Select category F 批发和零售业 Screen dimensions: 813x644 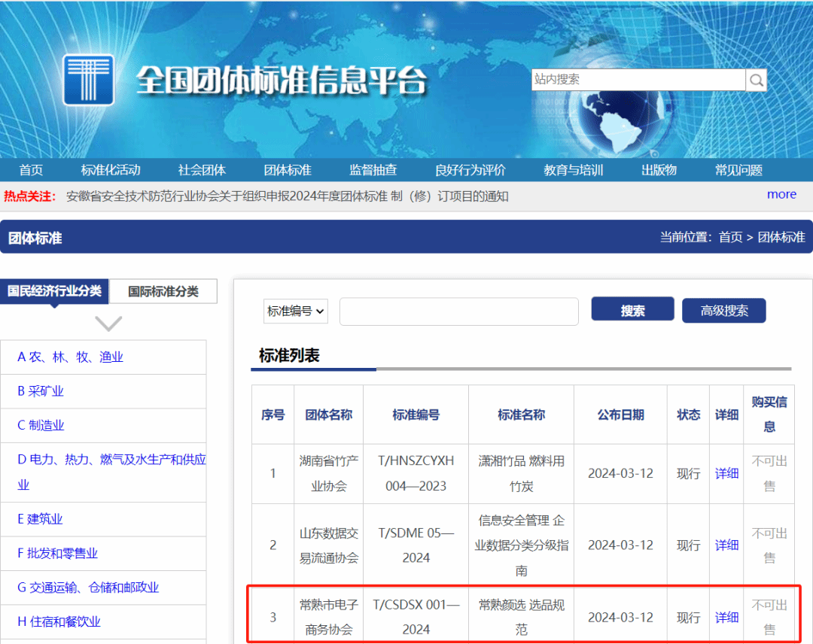click(x=57, y=553)
